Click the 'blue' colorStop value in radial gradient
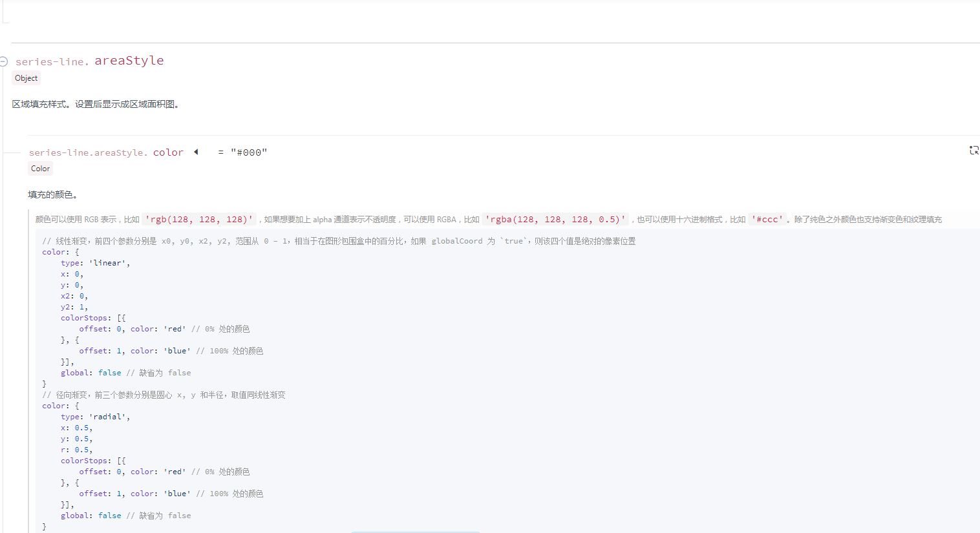980x533 pixels. pos(176,493)
